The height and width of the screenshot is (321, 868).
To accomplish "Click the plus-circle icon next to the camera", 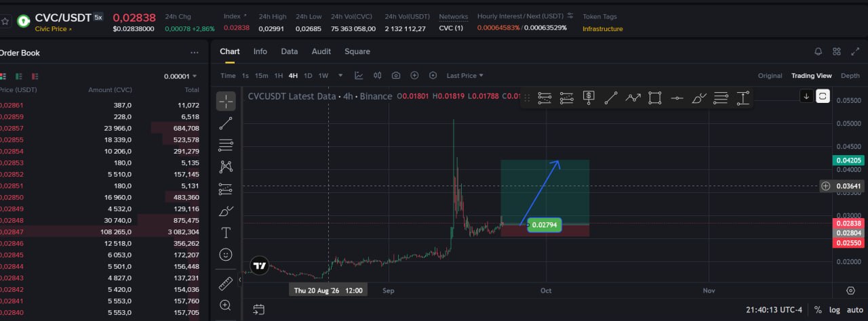I will 414,76.
